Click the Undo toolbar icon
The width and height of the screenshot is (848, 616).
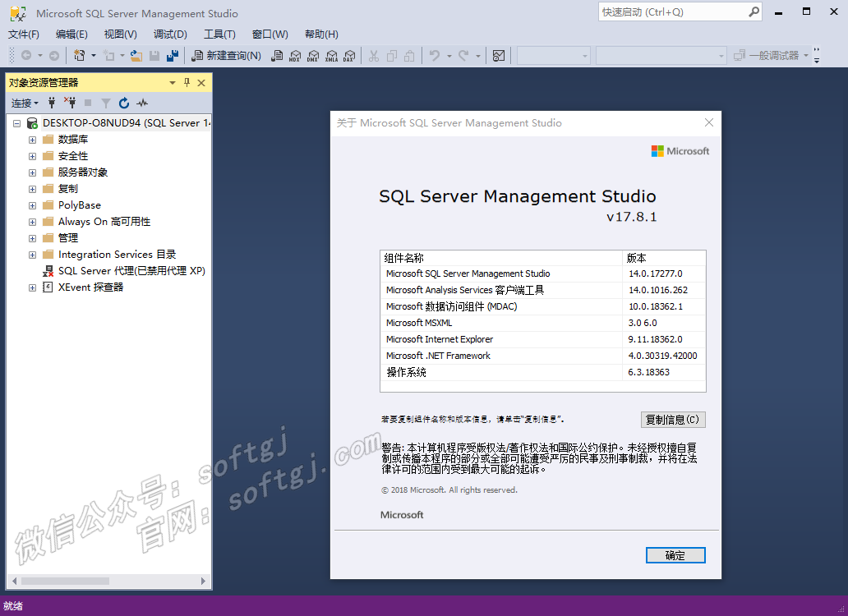tap(435, 55)
